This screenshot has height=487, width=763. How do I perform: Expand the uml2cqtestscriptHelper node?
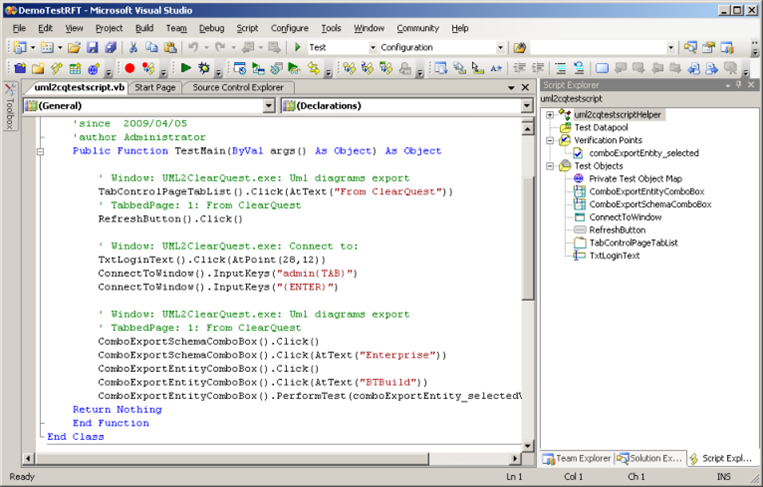click(x=550, y=115)
